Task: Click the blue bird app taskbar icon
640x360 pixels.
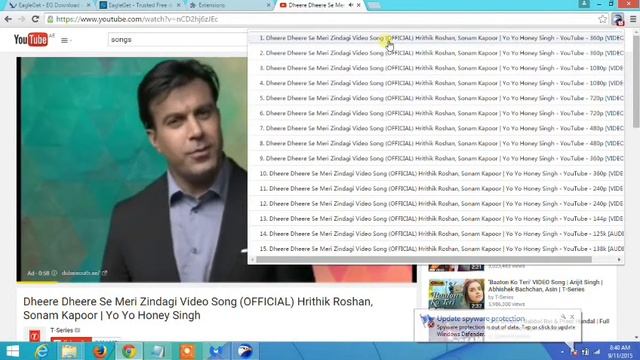Action: tap(216, 351)
